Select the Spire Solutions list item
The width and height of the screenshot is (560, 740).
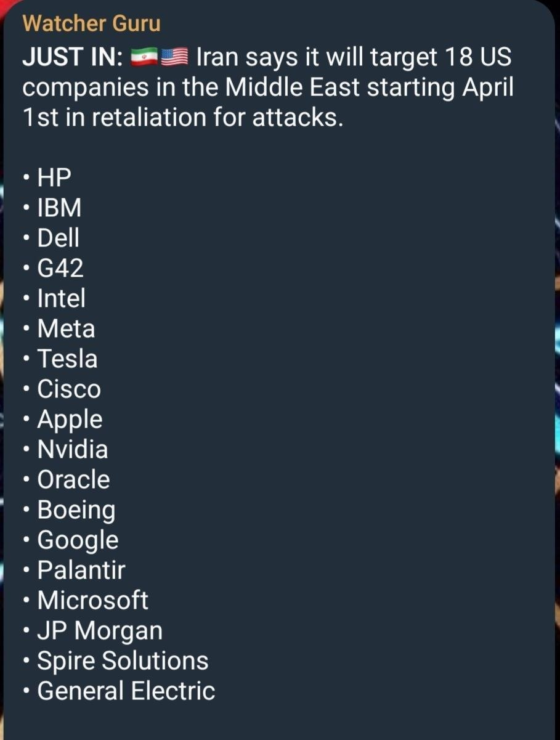(x=123, y=661)
